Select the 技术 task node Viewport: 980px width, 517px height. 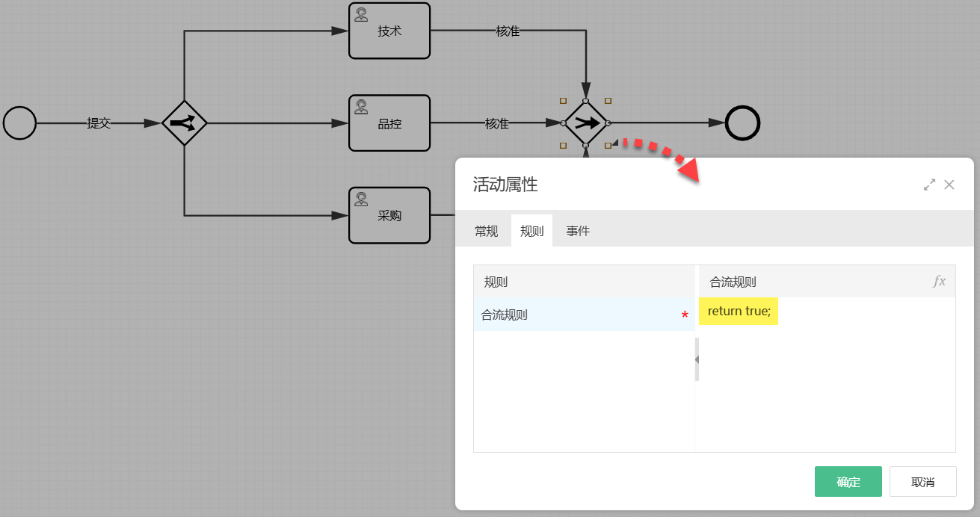click(x=389, y=31)
